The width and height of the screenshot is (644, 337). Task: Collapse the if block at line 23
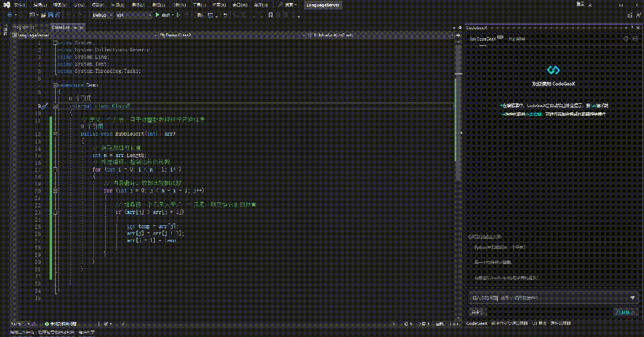(55, 212)
